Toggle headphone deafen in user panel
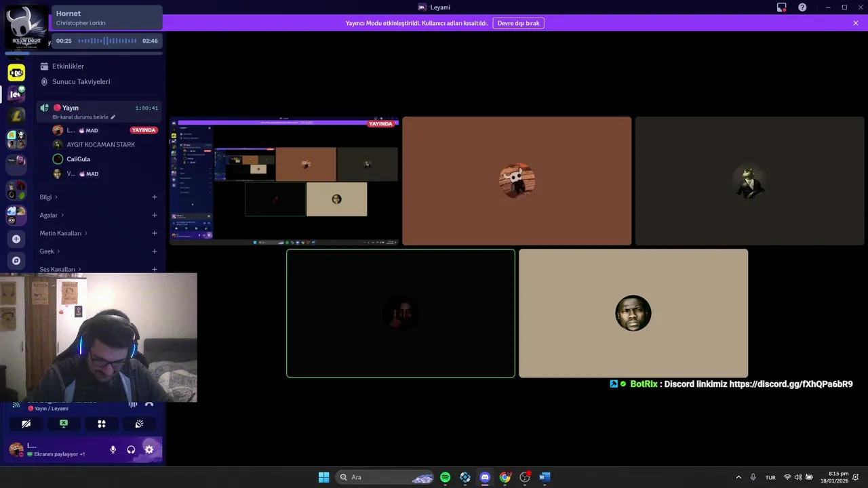The height and width of the screenshot is (488, 868). [x=131, y=449]
